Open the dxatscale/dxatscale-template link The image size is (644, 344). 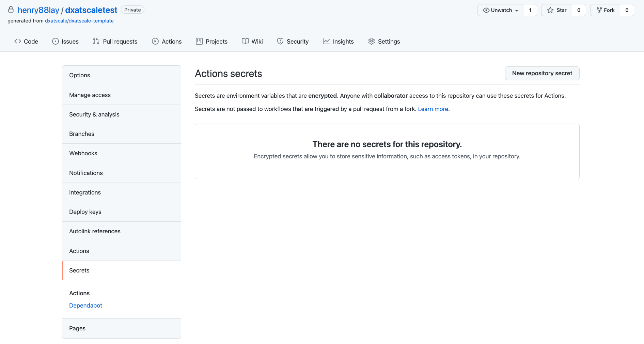tap(79, 21)
